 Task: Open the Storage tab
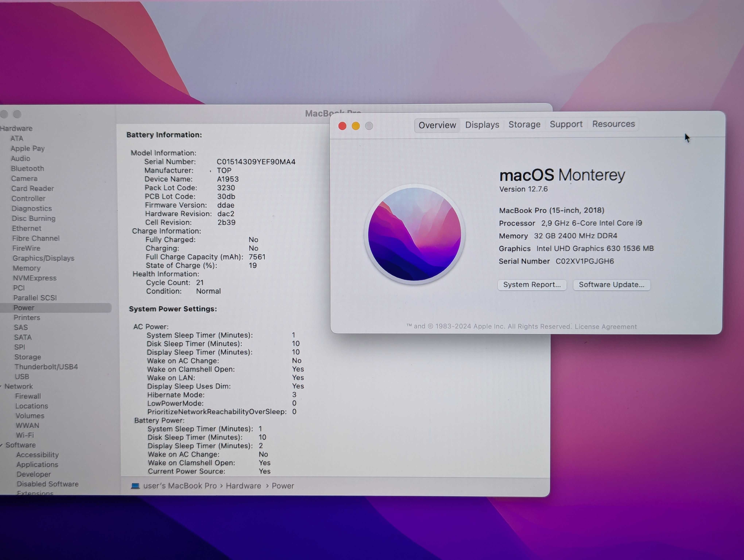click(524, 125)
